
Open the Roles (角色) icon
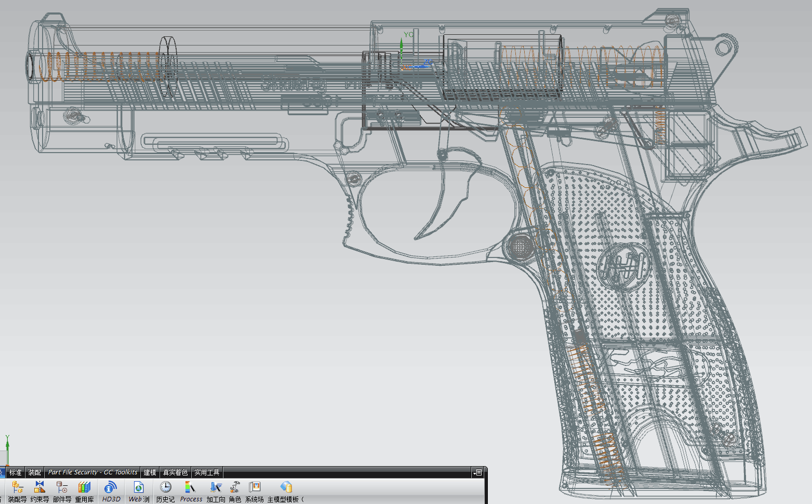click(x=235, y=488)
